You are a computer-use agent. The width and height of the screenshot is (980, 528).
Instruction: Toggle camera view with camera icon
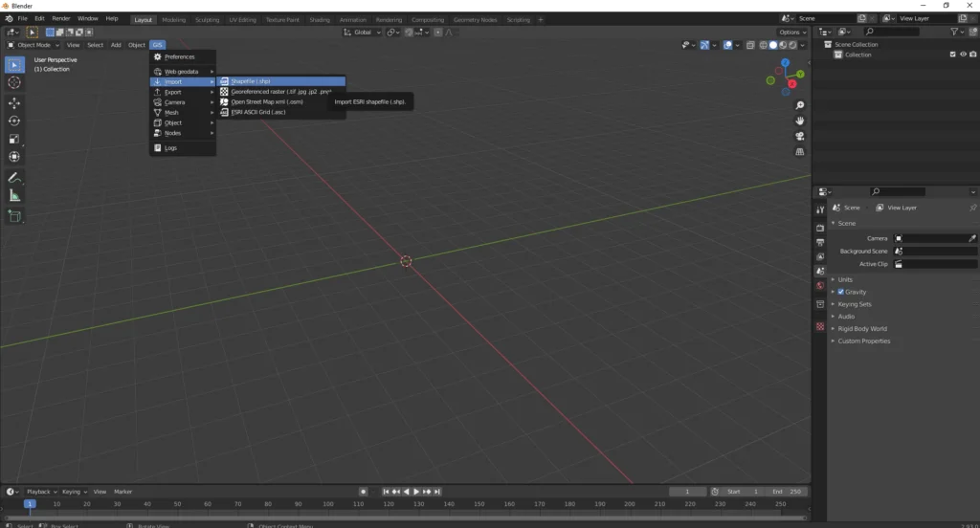click(x=799, y=136)
